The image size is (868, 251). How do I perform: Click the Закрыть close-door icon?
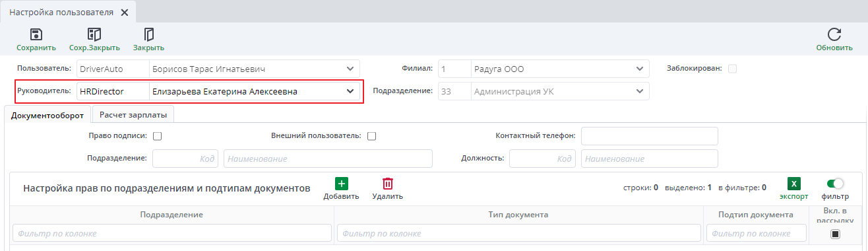click(148, 34)
